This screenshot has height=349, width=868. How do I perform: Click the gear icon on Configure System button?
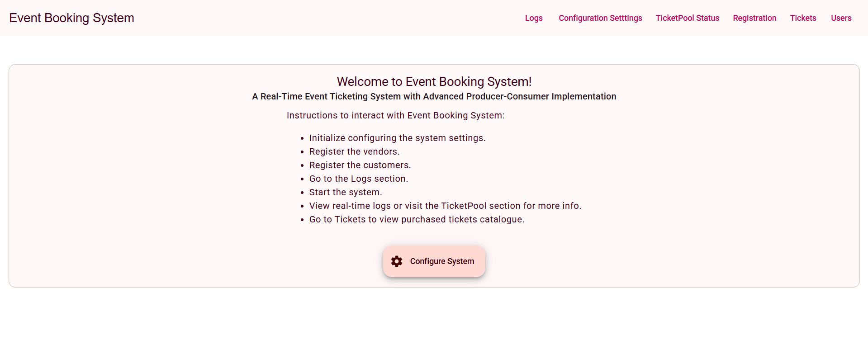(x=397, y=261)
